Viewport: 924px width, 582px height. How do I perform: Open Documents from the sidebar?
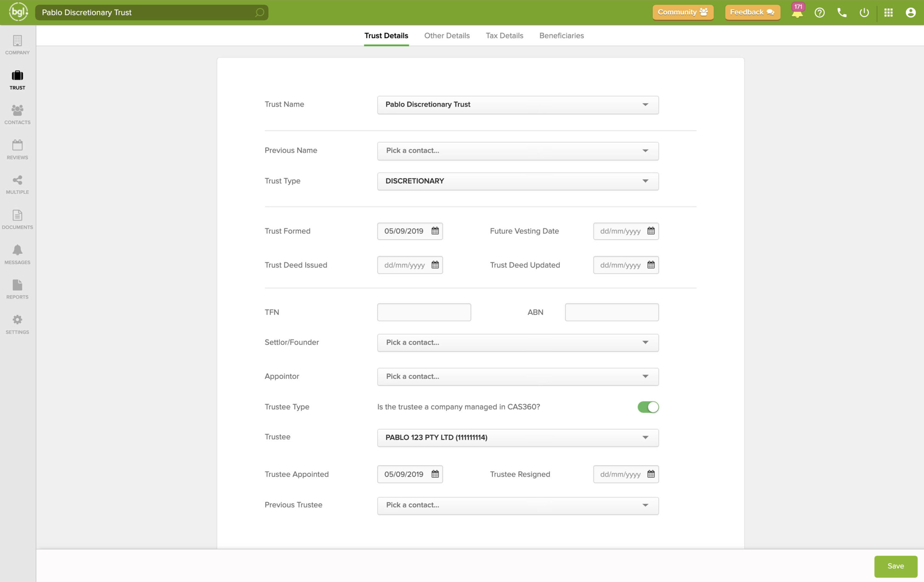[x=17, y=219]
